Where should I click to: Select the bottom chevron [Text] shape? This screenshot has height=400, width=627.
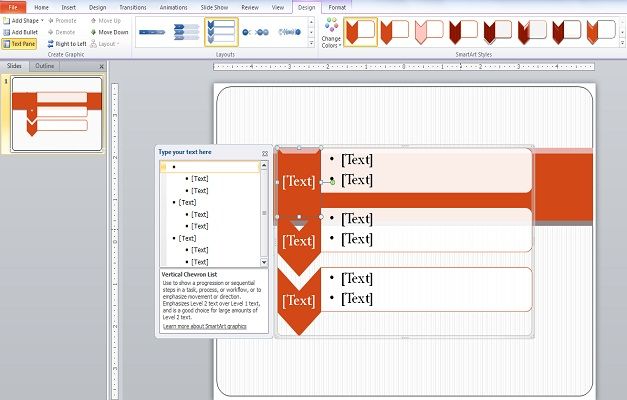click(299, 301)
